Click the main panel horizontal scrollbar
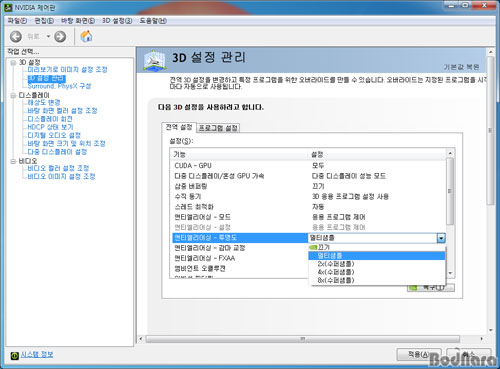The height and width of the screenshot is (369, 500). point(303,339)
